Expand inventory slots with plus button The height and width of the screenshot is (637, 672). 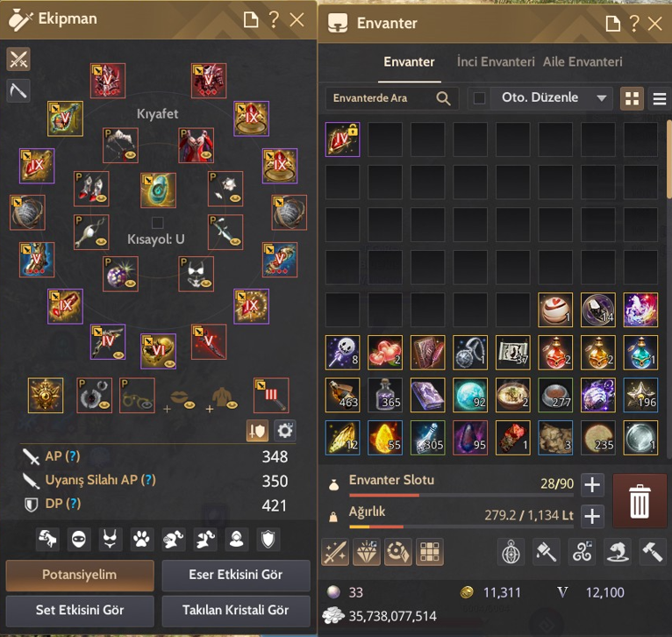click(x=592, y=485)
